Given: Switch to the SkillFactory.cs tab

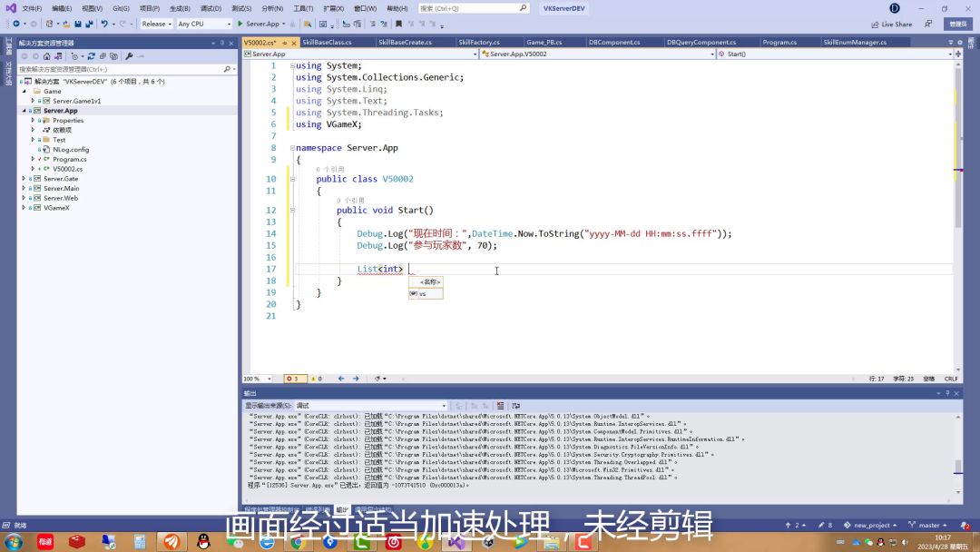Looking at the screenshot, I should [x=478, y=43].
